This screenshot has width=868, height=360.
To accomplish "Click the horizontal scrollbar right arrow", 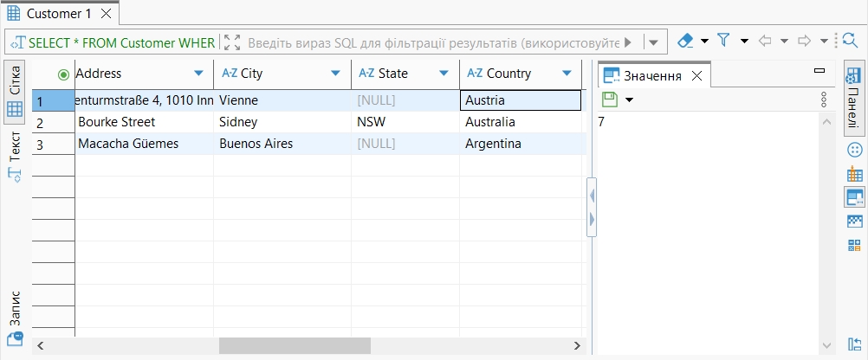I will (x=576, y=346).
